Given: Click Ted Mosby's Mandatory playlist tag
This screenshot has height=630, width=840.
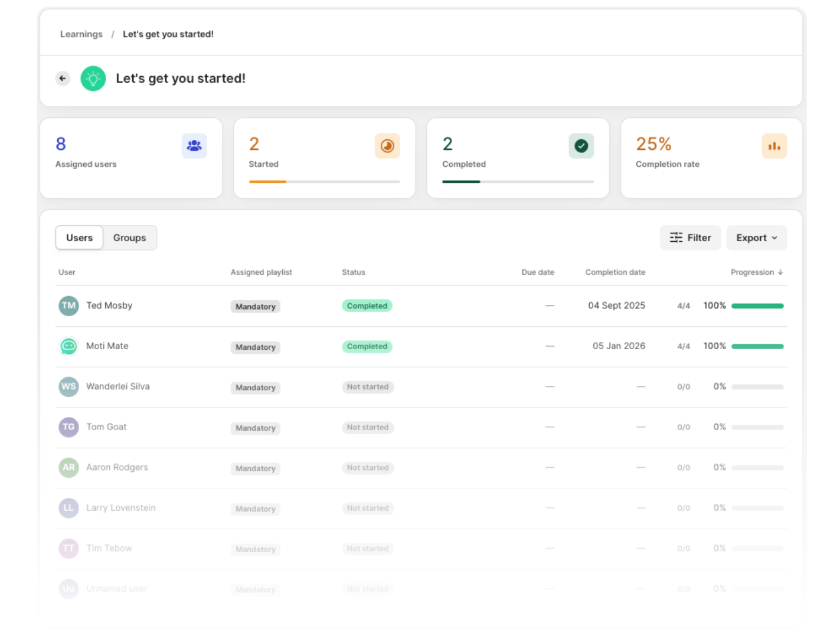Looking at the screenshot, I should click(256, 307).
